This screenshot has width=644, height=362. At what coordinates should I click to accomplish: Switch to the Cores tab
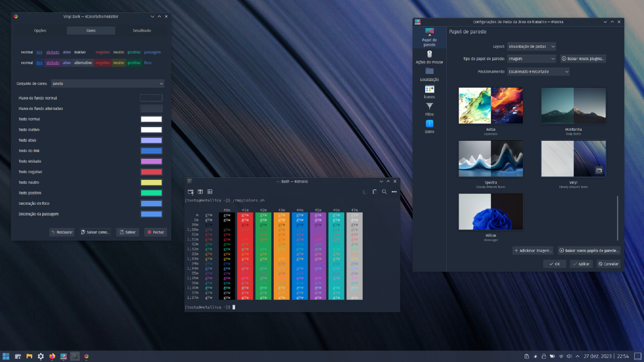[x=91, y=30]
